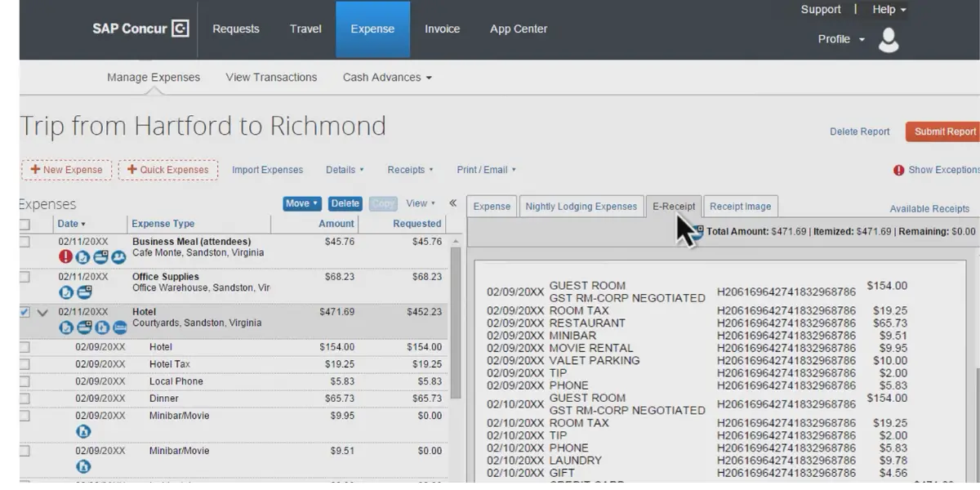The width and height of the screenshot is (980, 490).
Task: Click the Amount column header
Action: click(x=336, y=224)
